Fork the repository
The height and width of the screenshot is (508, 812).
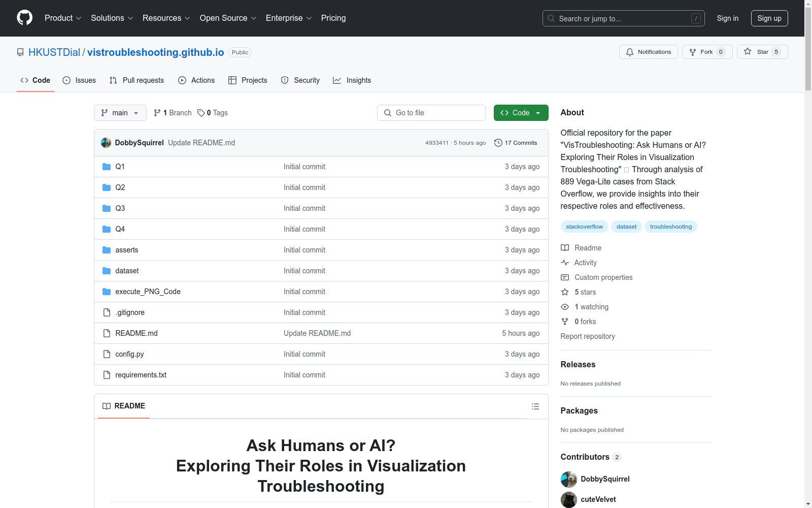tap(707, 52)
